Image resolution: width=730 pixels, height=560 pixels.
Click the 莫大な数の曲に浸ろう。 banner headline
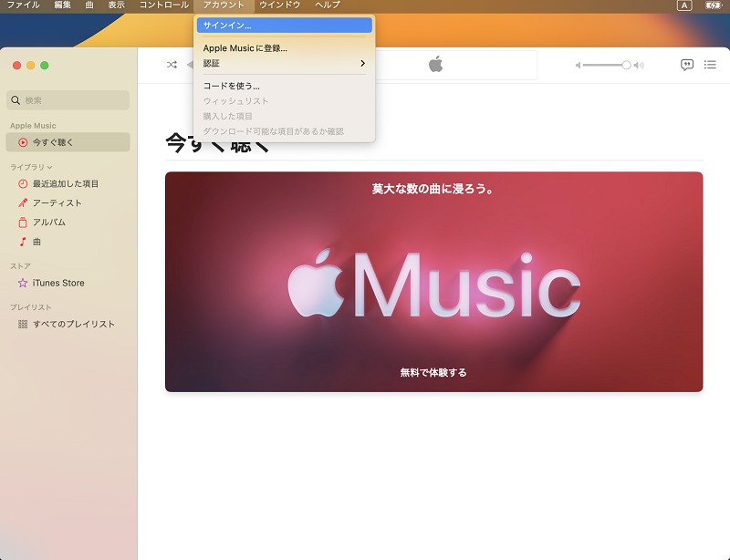[433, 189]
